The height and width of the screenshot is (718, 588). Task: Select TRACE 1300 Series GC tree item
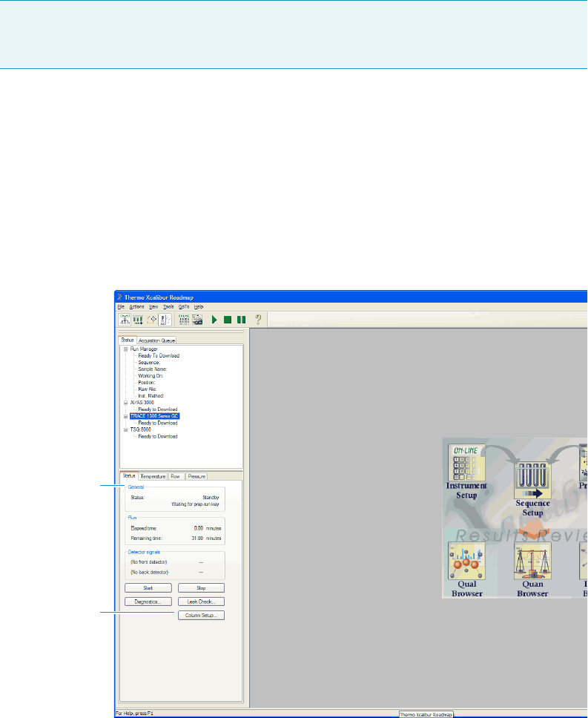click(154, 416)
